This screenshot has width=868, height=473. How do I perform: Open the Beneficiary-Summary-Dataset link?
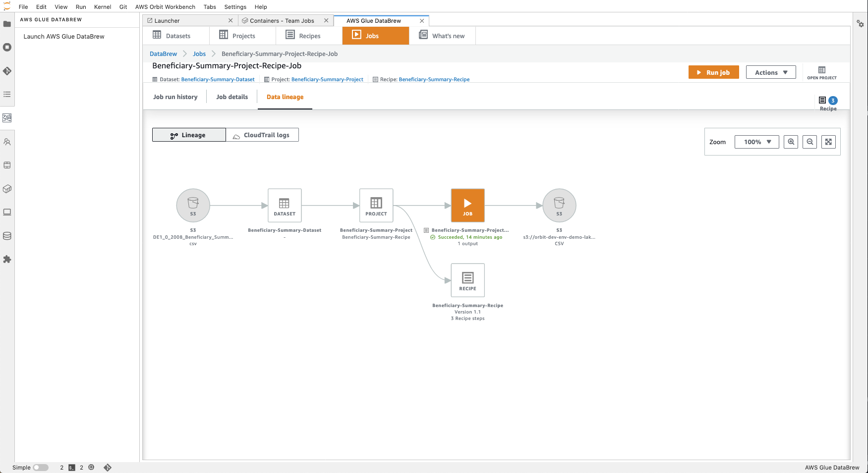coord(218,79)
